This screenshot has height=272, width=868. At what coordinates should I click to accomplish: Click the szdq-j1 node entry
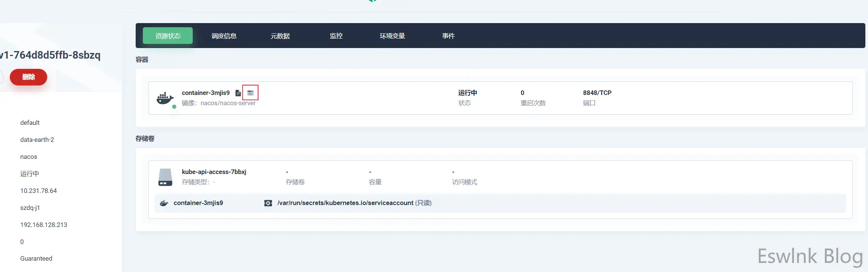click(30, 208)
